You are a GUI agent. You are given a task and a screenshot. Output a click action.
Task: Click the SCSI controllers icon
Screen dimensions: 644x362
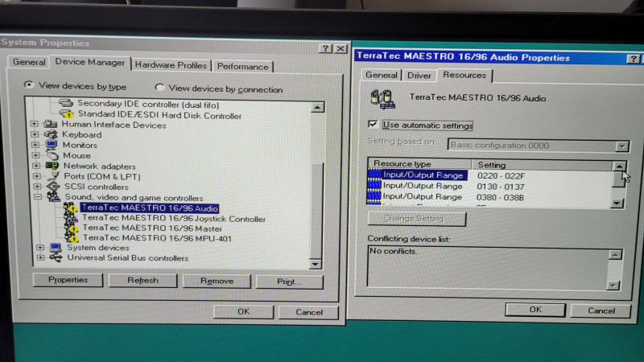pos(53,187)
